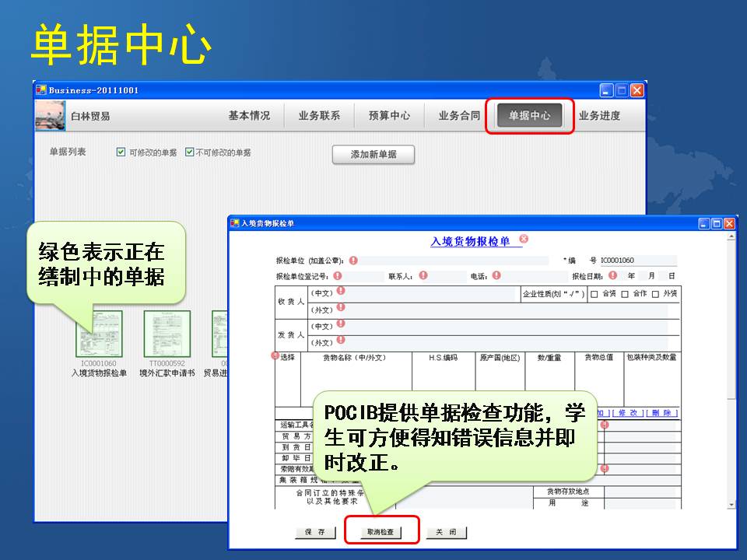This screenshot has width=747, height=560.
Task: Click error icon next to 报检单位 (加盖公章)
Action: pos(353,261)
